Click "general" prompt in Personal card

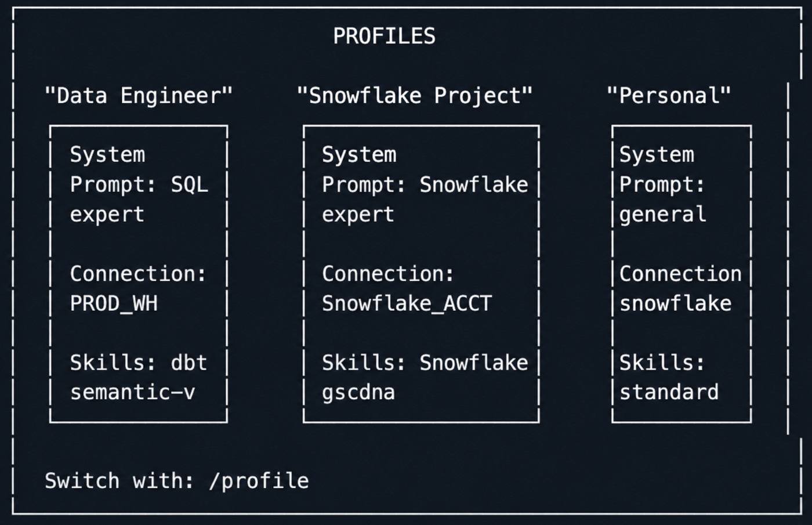click(x=663, y=215)
